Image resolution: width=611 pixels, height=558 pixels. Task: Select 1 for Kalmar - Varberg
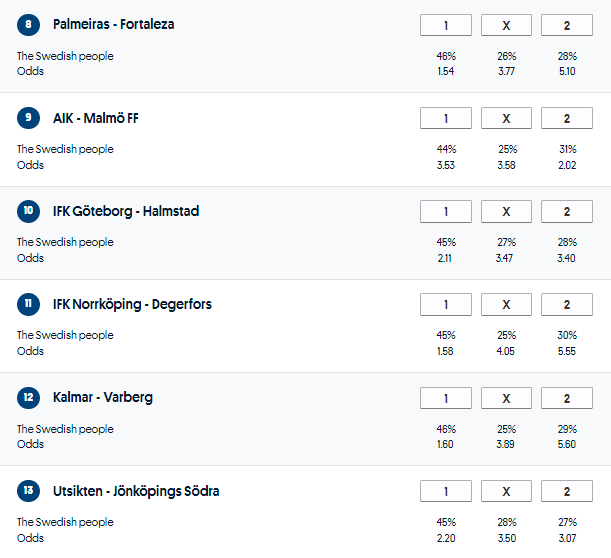[x=446, y=398]
